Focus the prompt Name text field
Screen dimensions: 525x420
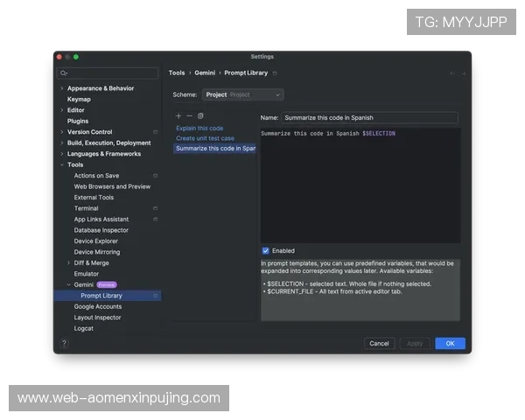coord(369,117)
